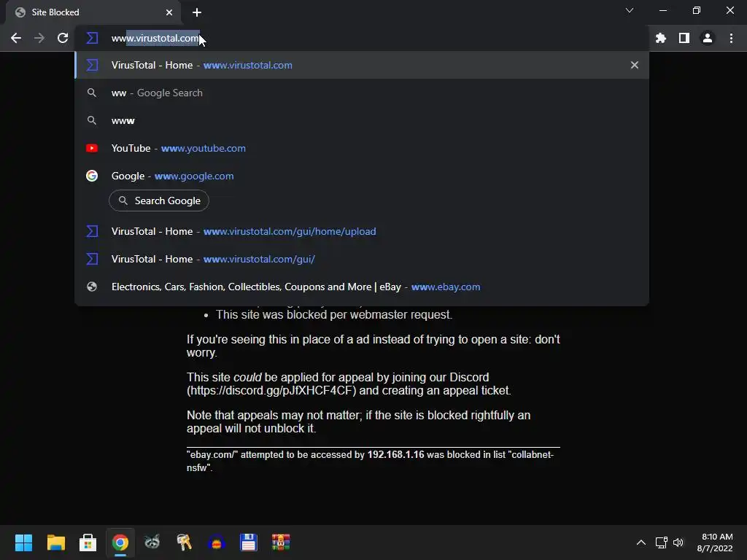This screenshot has width=747, height=560.
Task: Click the Google G favicon
Action: tap(92, 176)
